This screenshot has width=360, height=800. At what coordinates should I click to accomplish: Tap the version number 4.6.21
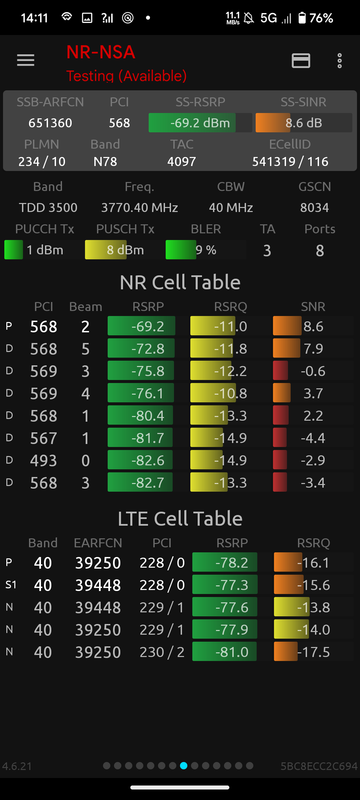(17, 766)
